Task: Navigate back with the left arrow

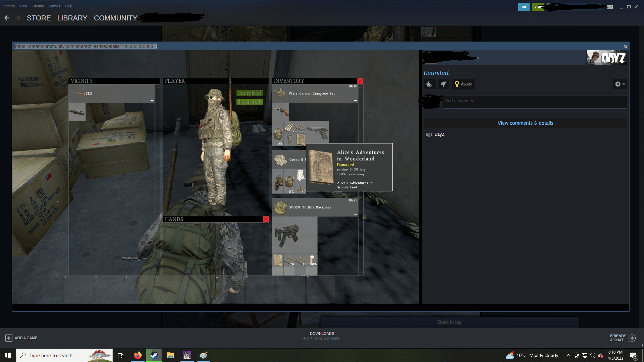Action: [x=7, y=18]
